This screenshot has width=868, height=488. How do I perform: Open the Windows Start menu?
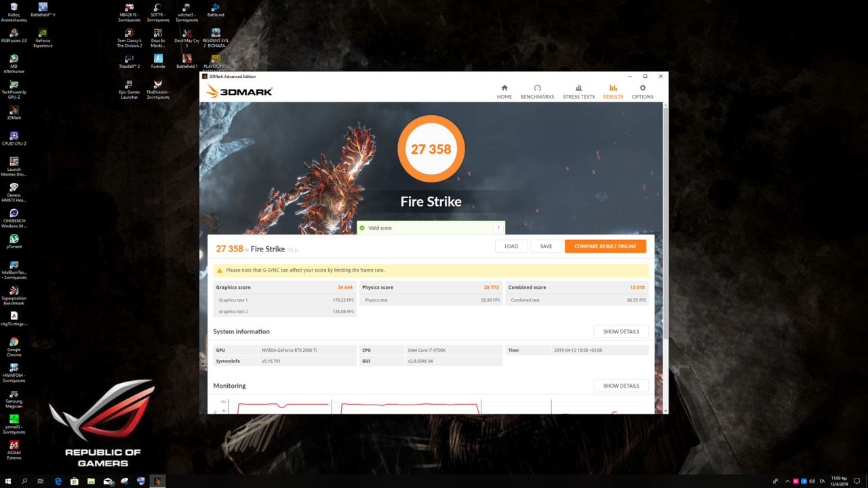(x=8, y=481)
